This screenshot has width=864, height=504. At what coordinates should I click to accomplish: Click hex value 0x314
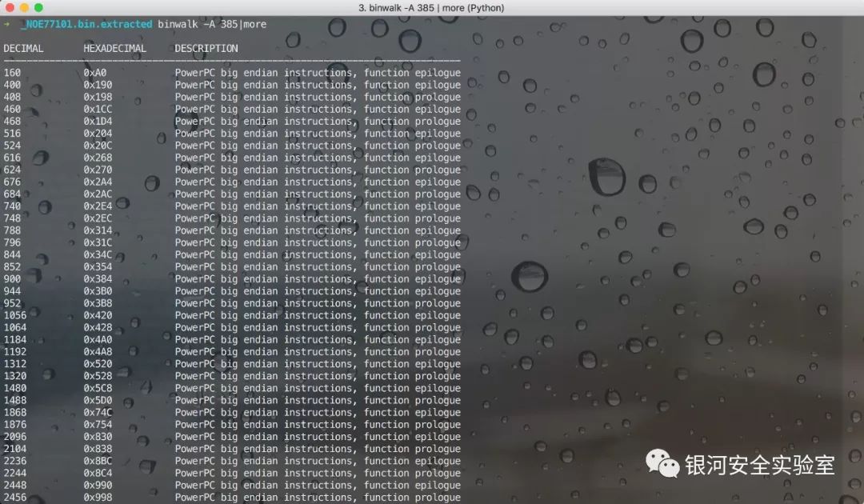[98, 230]
